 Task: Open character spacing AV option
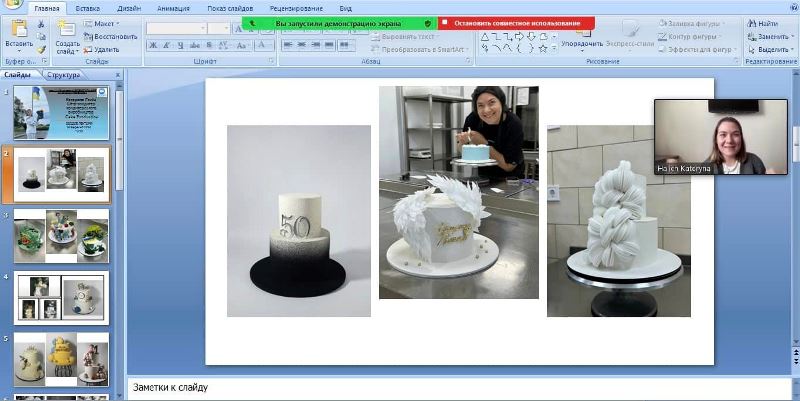click(223, 45)
